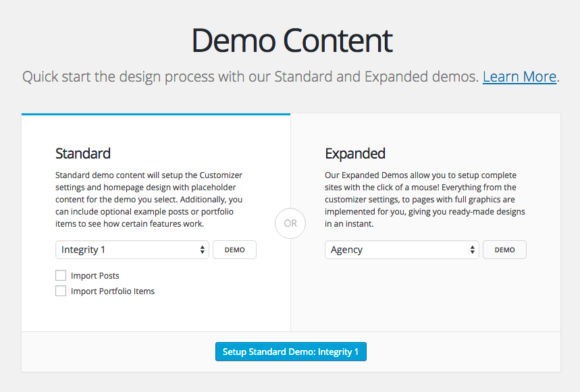The image size is (580, 392).
Task: Click the Import Portfolio Items label text
Action: pyautogui.click(x=113, y=291)
